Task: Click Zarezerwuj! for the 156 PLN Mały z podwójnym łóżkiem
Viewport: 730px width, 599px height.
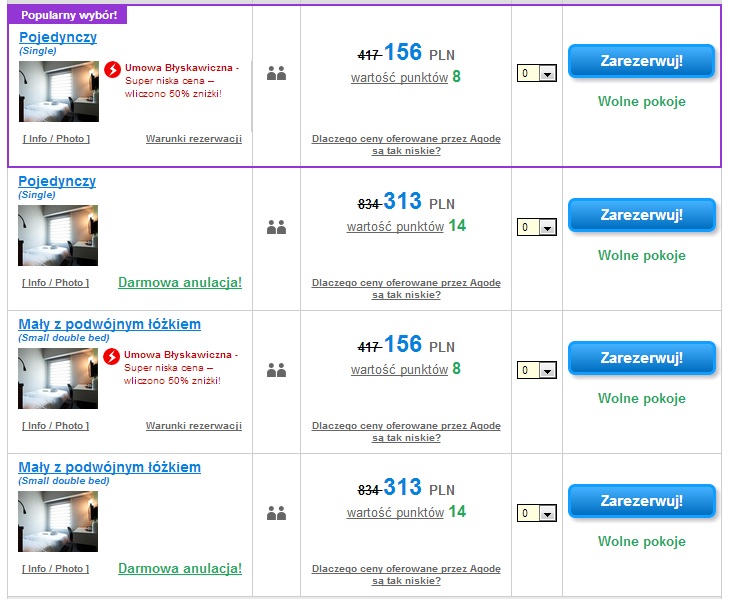Action: 642,358
